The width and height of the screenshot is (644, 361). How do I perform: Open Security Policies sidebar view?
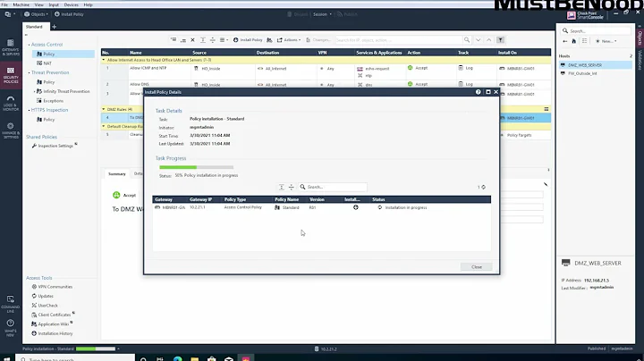click(x=10, y=75)
